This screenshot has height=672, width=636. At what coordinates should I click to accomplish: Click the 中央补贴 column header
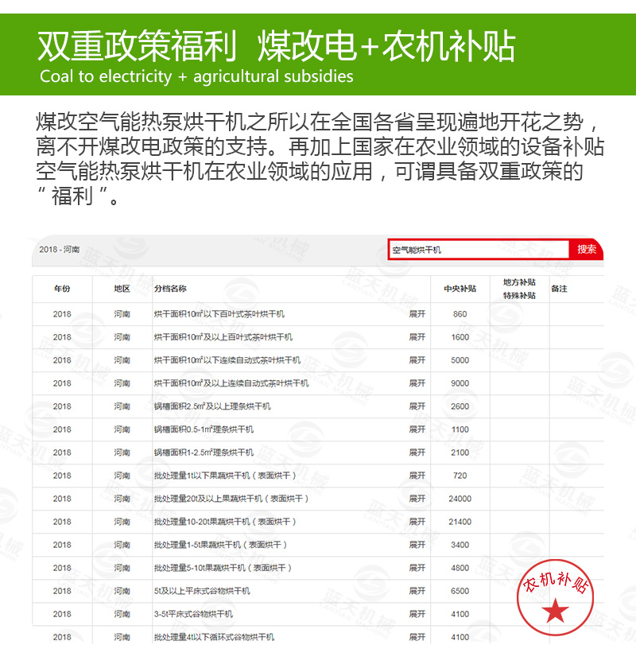[460, 289]
